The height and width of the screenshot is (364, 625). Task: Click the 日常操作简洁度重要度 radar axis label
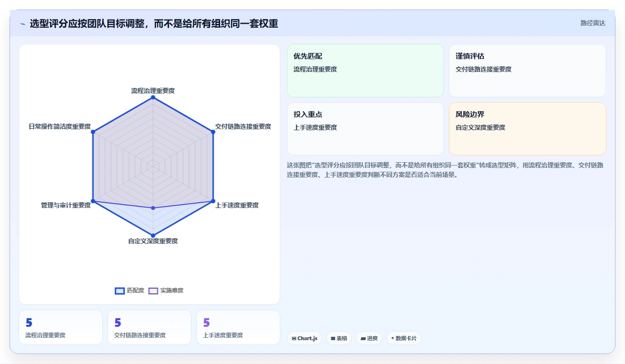pos(60,126)
